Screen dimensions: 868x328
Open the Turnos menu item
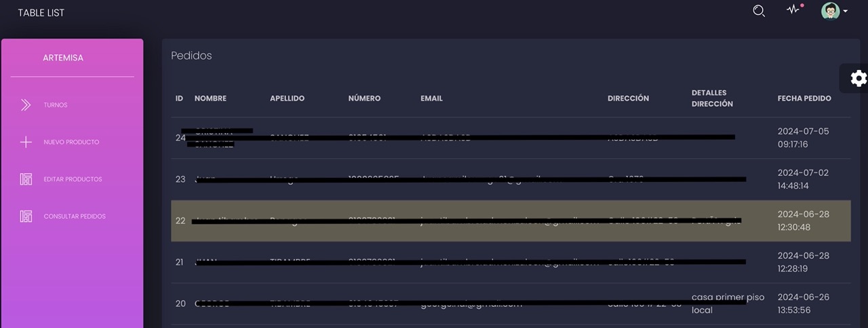[56, 105]
